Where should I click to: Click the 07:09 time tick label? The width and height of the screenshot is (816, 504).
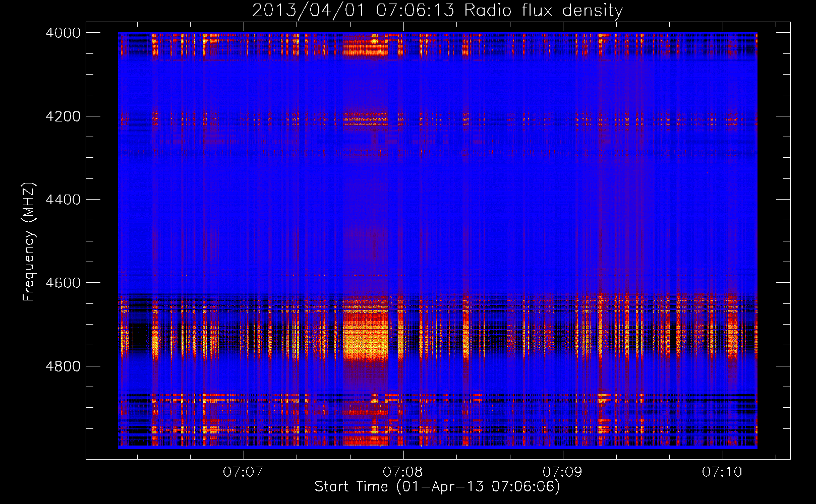562,472
